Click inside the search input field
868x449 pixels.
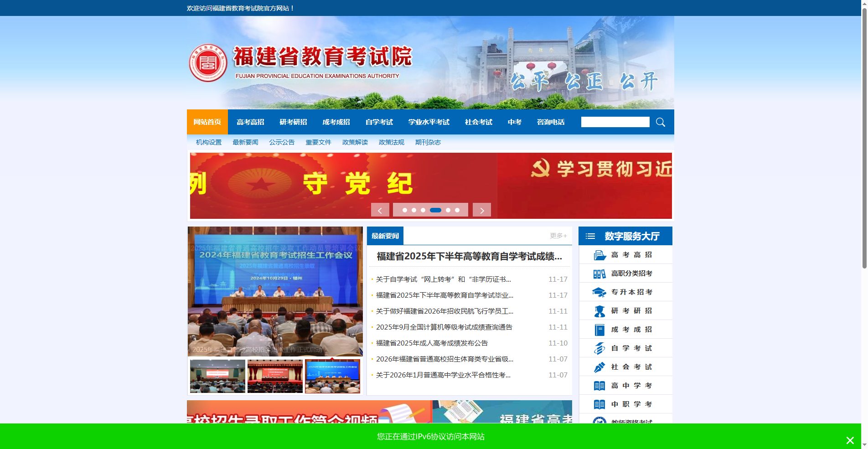click(615, 122)
